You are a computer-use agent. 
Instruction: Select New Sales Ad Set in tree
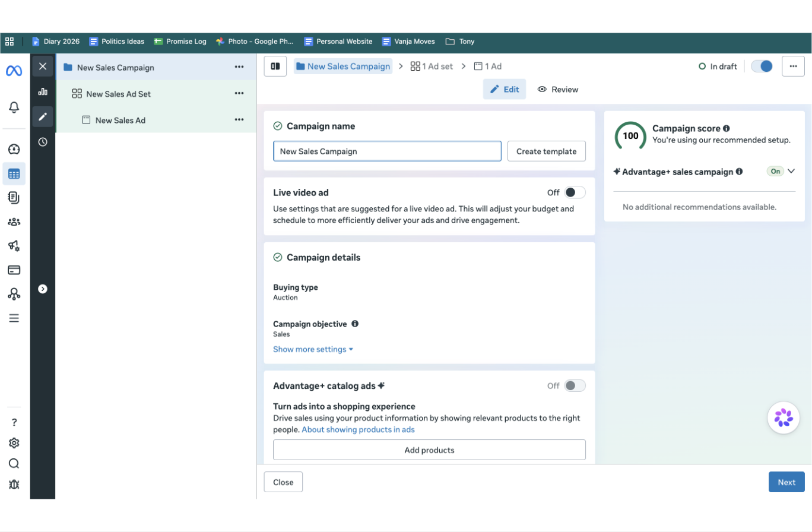pos(118,94)
